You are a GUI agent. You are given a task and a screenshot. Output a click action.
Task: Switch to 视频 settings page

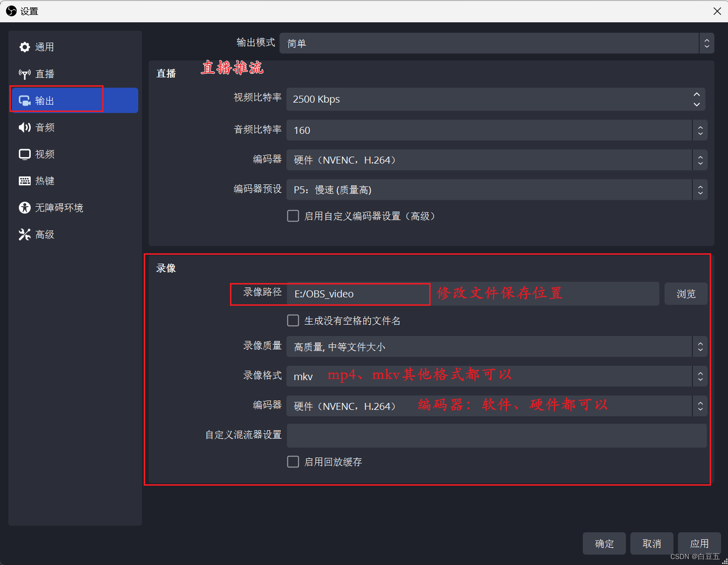74,154
